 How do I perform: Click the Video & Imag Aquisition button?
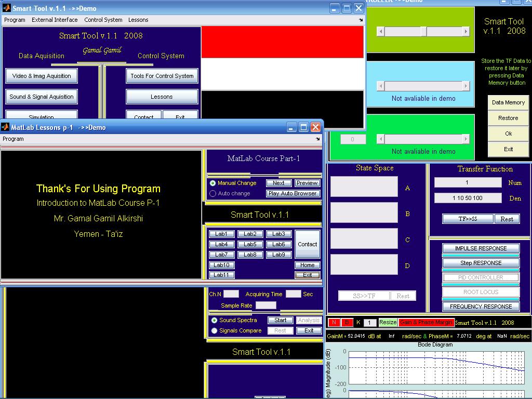coord(42,76)
